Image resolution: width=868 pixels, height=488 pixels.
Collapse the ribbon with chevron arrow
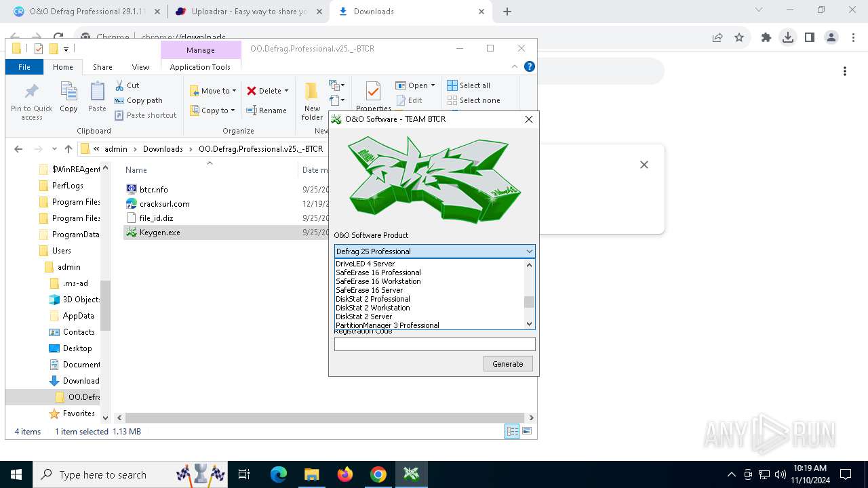tap(515, 66)
